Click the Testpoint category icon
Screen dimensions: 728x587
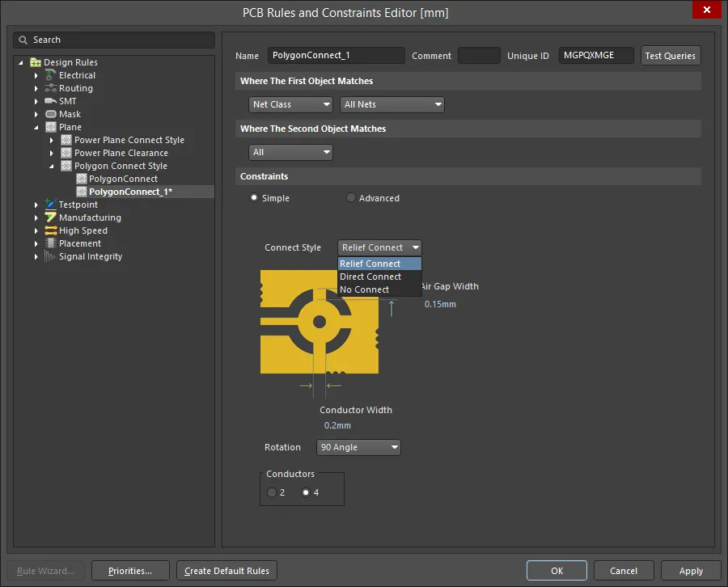pyautogui.click(x=50, y=205)
